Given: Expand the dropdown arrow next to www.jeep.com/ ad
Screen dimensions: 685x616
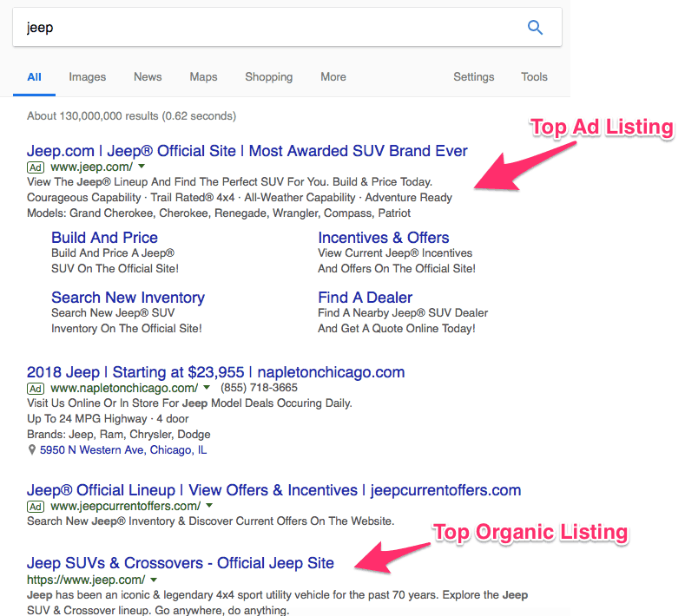Looking at the screenshot, I should tap(142, 167).
